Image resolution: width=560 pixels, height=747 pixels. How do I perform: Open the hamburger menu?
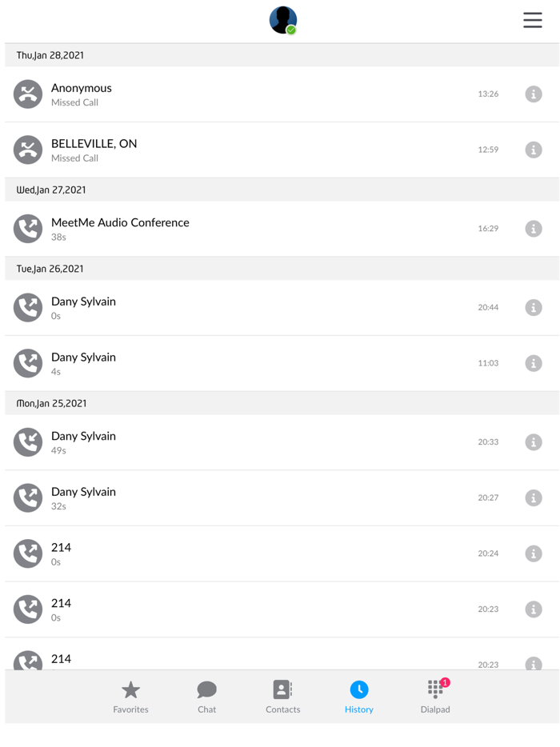tap(532, 20)
